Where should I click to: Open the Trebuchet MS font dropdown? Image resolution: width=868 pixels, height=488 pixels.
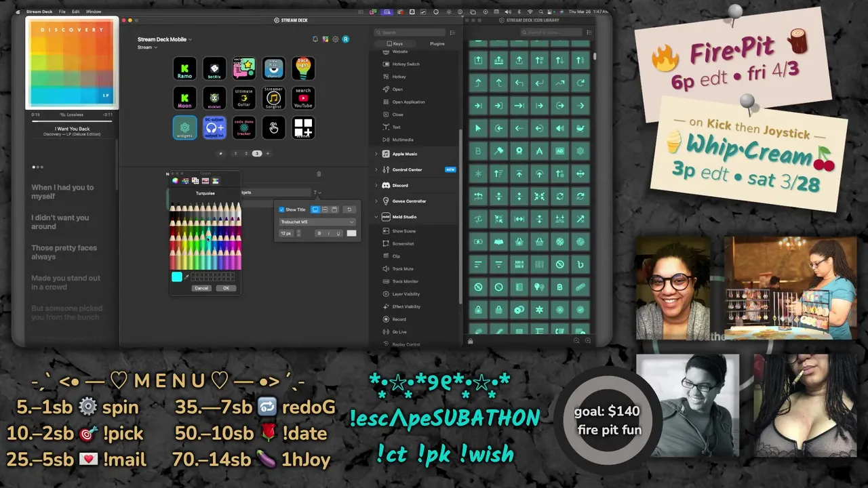[x=317, y=222]
